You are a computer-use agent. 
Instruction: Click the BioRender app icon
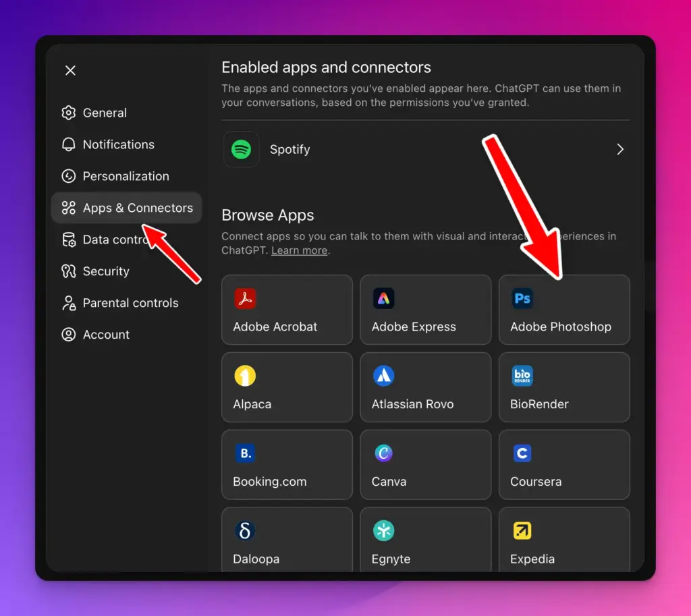point(522,376)
